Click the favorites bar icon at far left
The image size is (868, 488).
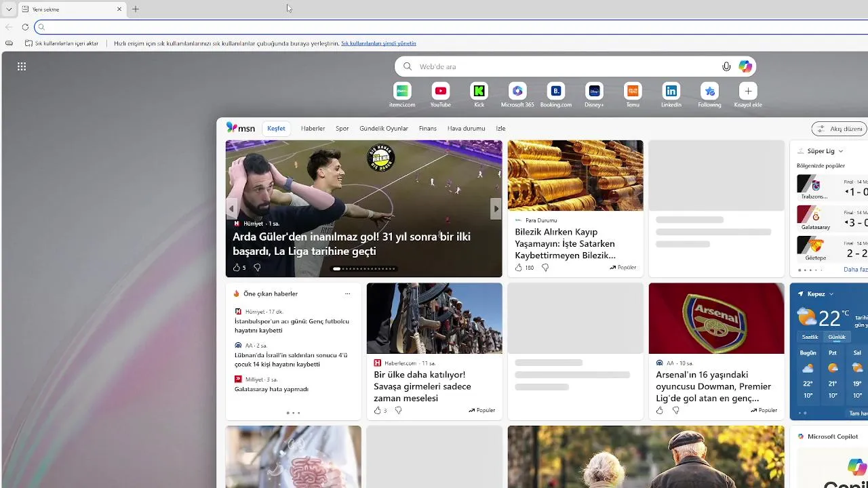click(9, 43)
